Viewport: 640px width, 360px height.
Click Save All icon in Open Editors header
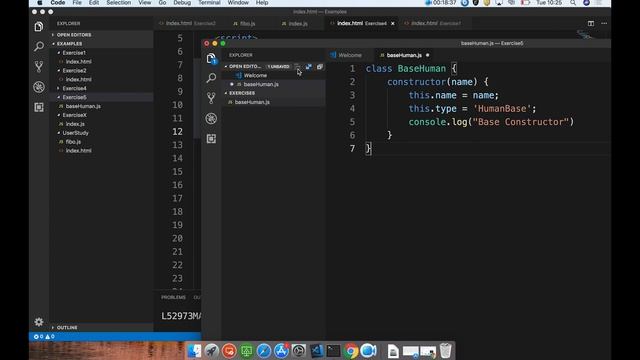(x=309, y=67)
